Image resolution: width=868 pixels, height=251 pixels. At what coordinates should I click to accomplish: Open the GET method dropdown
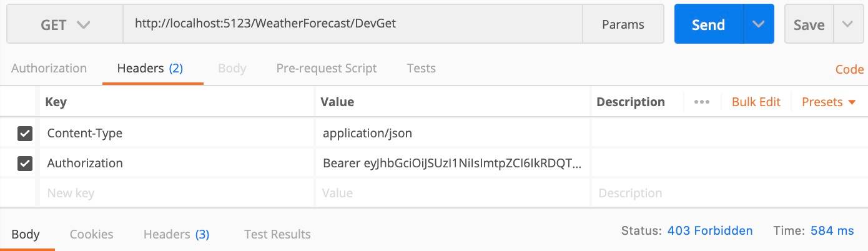[65, 25]
